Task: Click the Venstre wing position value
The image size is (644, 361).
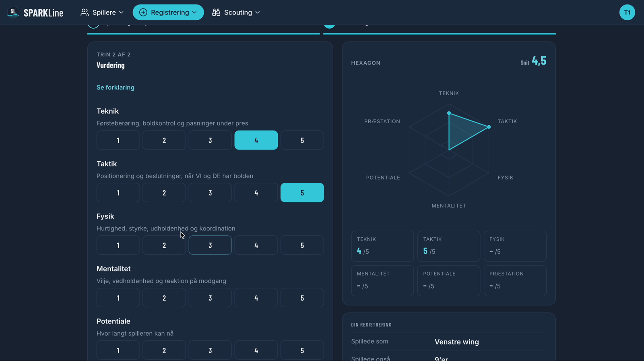Action: [457, 342]
